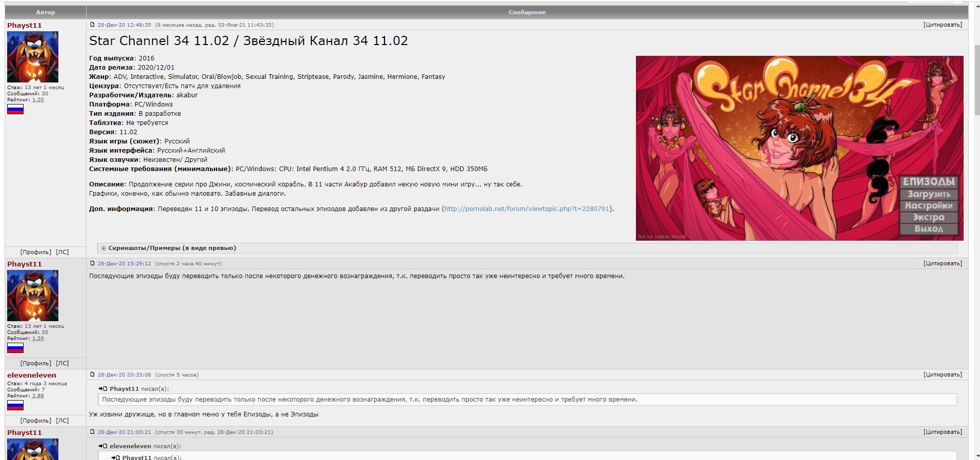Viewport: 980px width, 460px height.
Task: Click the post icon beside 28-Дек-20 12:48:35
Action: click(92, 25)
